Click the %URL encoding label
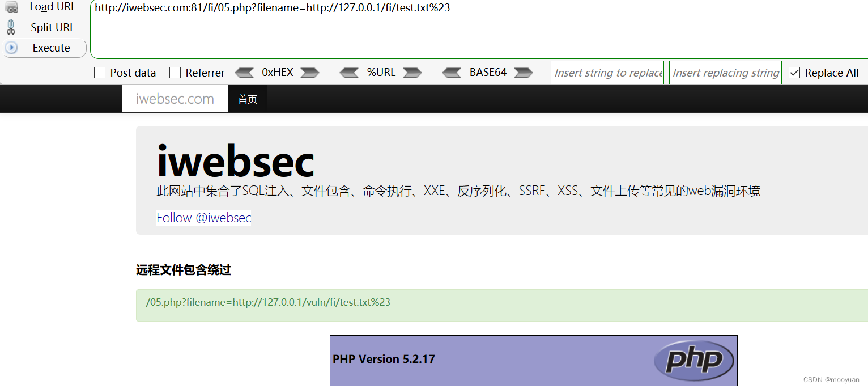The height and width of the screenshot is (389, 868). (x=381, y=73)
